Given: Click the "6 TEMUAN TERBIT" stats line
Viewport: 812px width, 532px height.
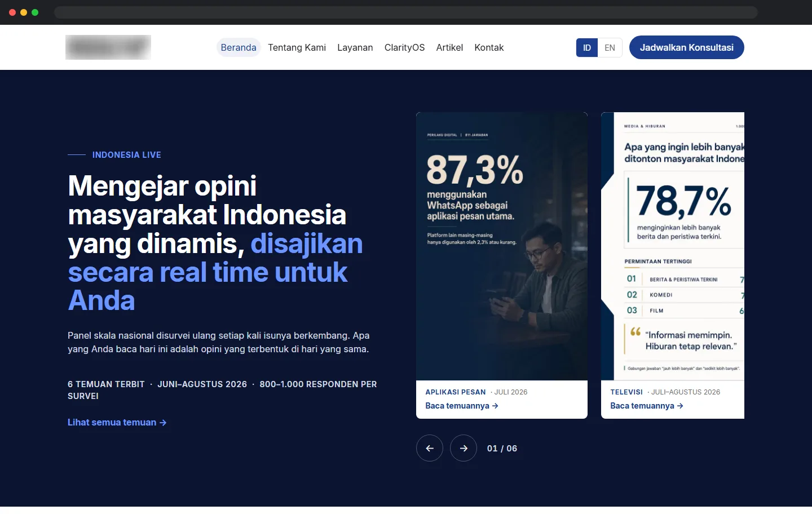Looking at the screenshot, I should coord(222,390).
